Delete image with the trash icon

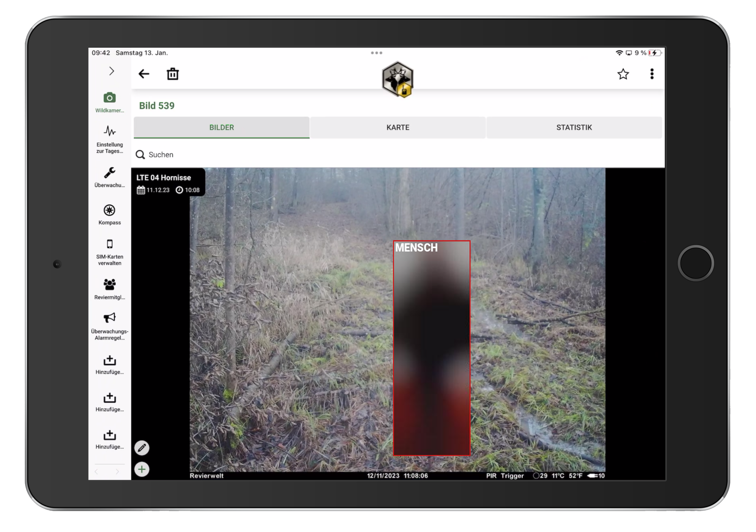pos(172,74)
